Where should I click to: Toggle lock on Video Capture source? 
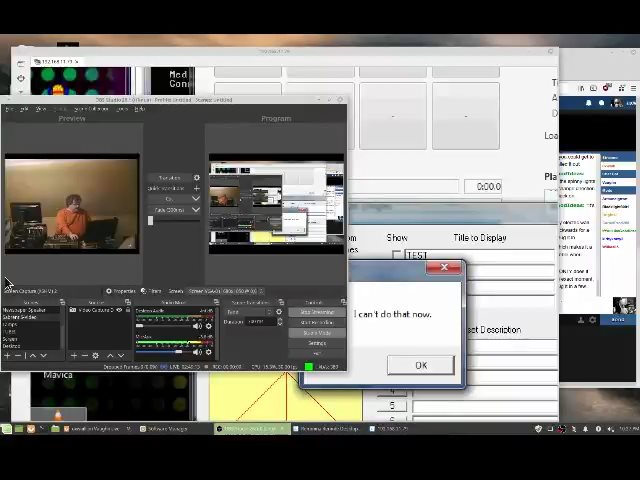(x=128, y=310)
